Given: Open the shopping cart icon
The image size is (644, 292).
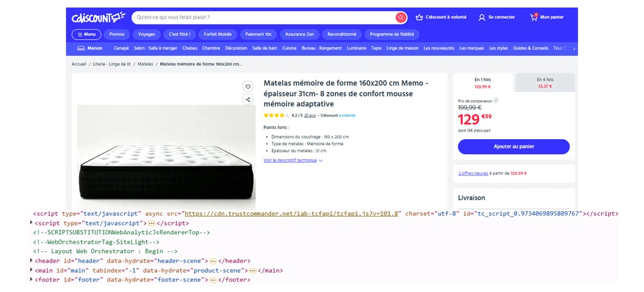Looking at the screenshot, I should tap(534, 17).
